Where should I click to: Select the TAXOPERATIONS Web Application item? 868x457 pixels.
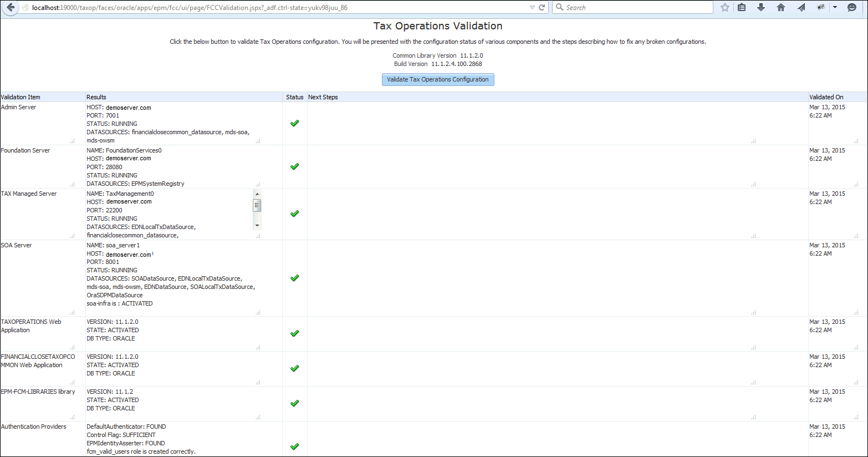pyautogui.click(x=31, y=326)
